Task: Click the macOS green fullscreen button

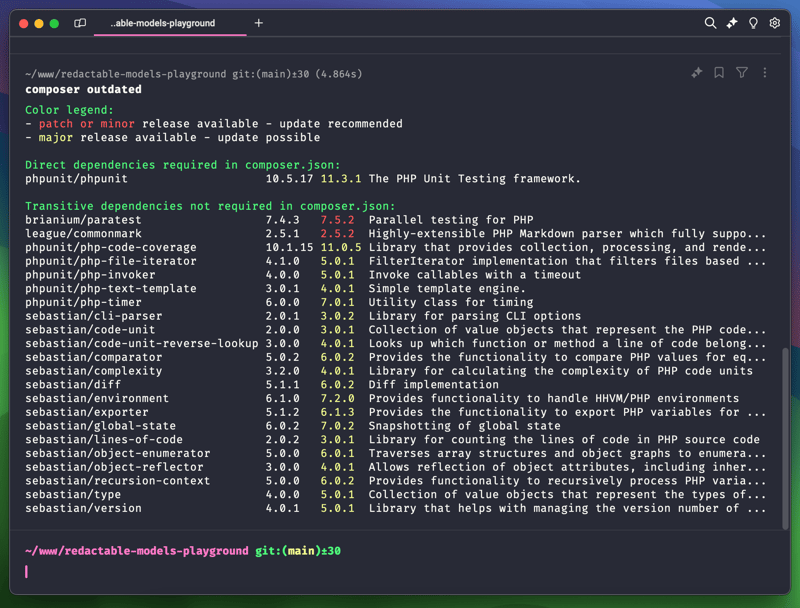Action: [x=54, y=23]
